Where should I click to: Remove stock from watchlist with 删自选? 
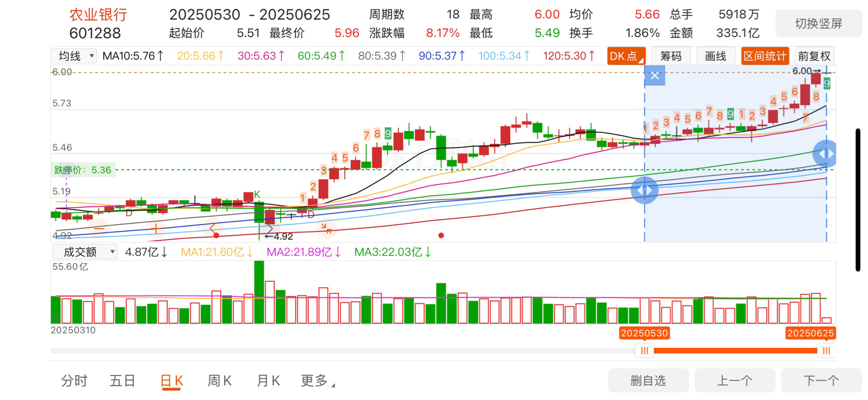(648, 381)
